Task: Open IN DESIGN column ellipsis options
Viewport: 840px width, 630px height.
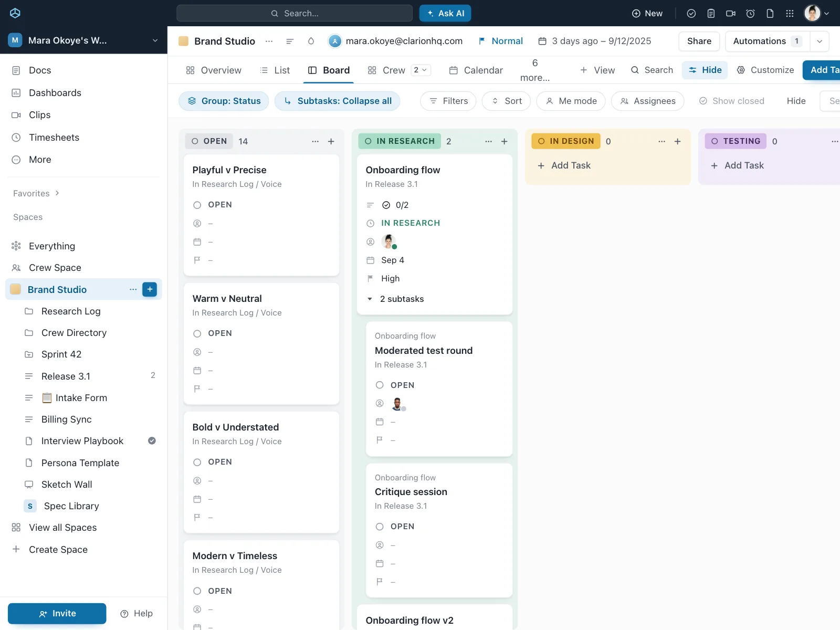Action: [661, 141]
